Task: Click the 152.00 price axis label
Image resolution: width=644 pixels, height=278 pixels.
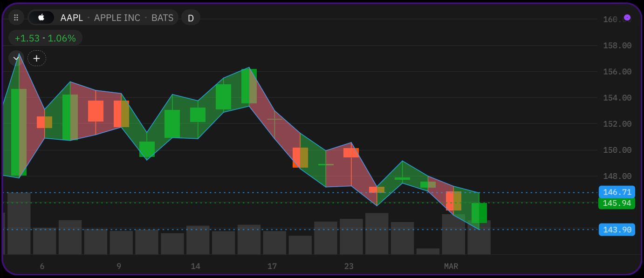Action: (617, 124)
